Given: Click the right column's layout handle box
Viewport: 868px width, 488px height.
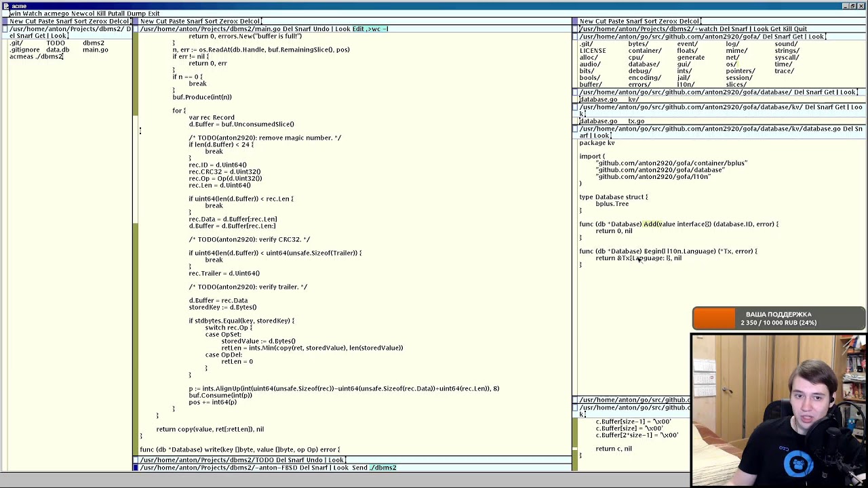Looking at the screenshot, I should point(575,21).
